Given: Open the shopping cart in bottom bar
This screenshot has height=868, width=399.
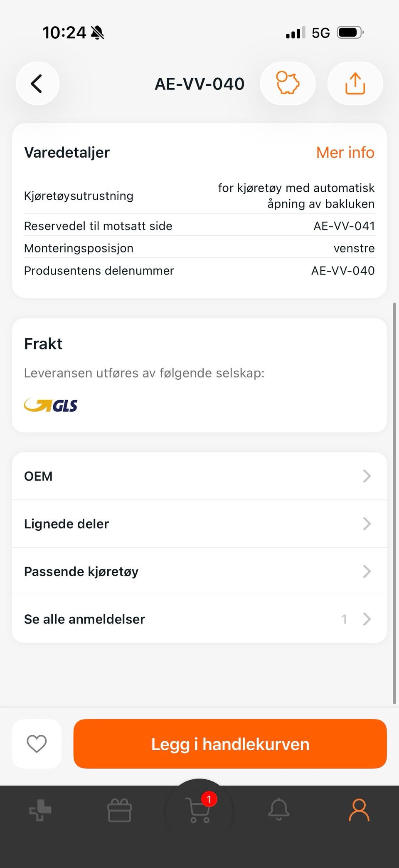Looking at the screenshot, I should (199, 809).
